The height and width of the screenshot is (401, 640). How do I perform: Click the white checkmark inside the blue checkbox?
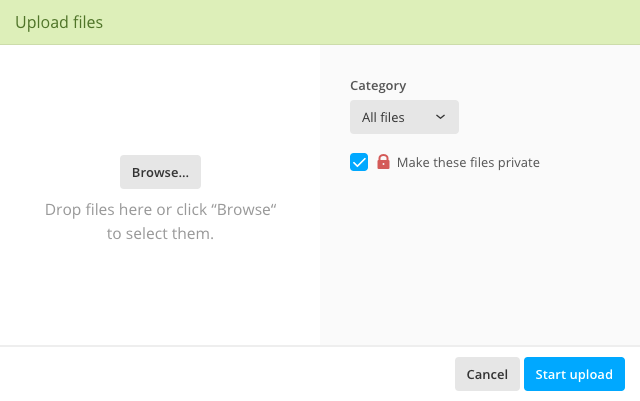(x=359, y=163)
